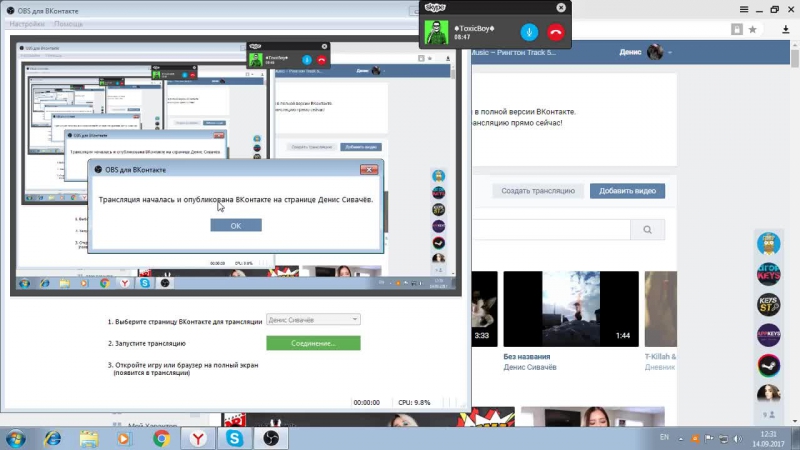The image size is (800, 450).
Task: Play the Без названия video thumbnail 1:44
Action: tap(571, 309)
